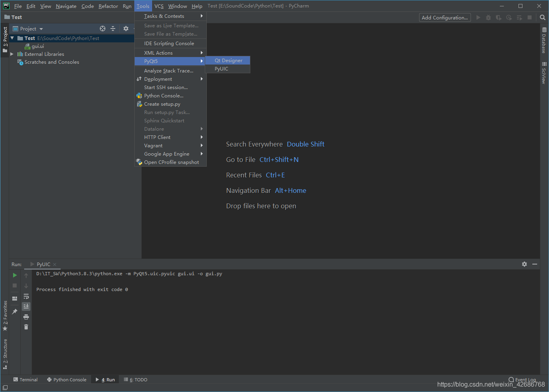Expand the Deployment submenu
The width and height of the screenshot is (549, 392).
pyautogui.click(x=170, y=79)
